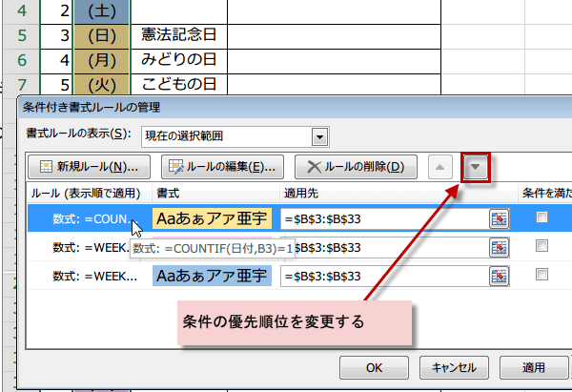Click the Edit Rule (ルールの編集) button

[222, 167]
